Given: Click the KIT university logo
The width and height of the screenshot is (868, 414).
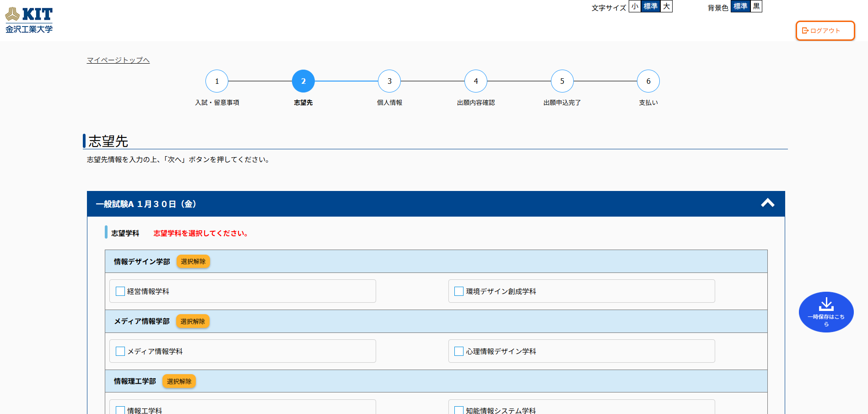Looking at the screenshot, I should tap(29, 20).
